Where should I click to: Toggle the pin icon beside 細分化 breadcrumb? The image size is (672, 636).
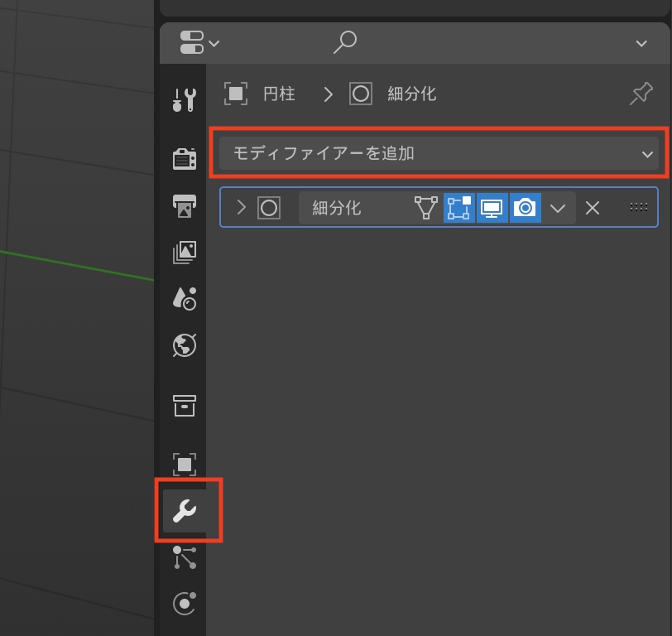640,94
